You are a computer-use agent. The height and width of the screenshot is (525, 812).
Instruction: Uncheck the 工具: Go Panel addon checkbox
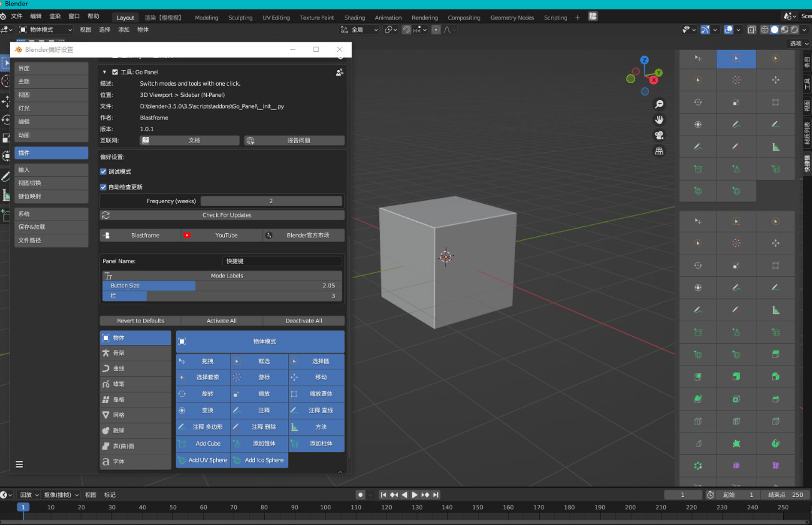point(115,72)
